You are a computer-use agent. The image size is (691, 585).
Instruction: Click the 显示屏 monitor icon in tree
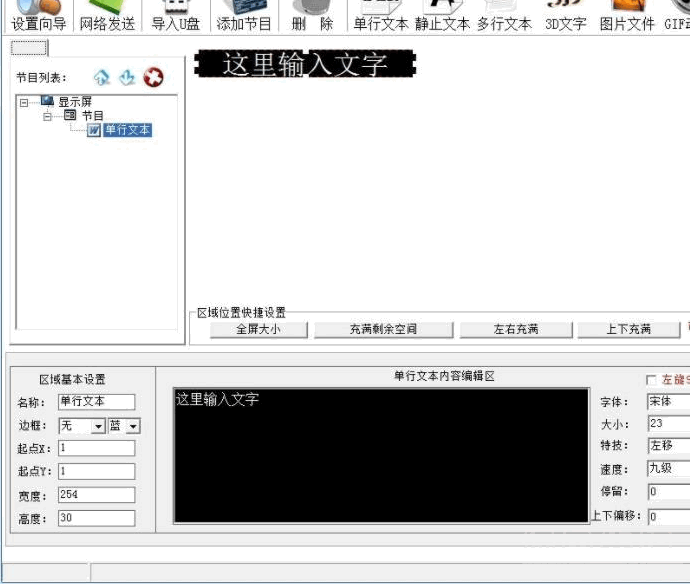point(47,101)
